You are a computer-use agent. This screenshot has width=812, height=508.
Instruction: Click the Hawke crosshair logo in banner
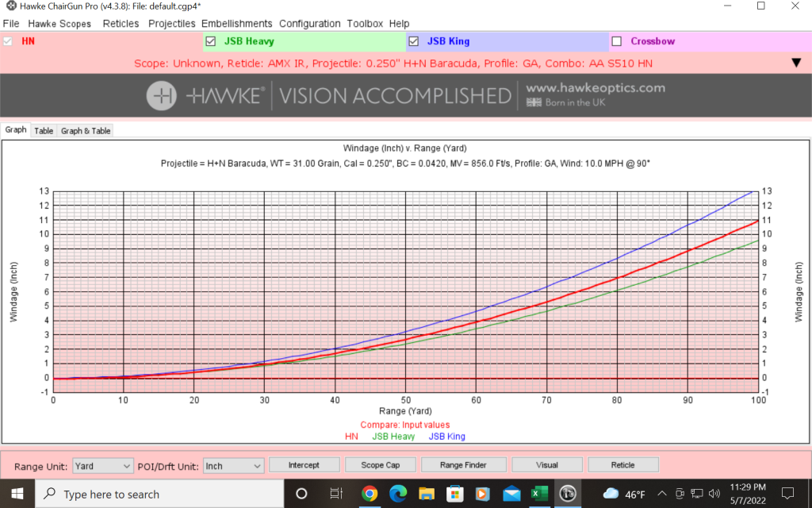162,96
